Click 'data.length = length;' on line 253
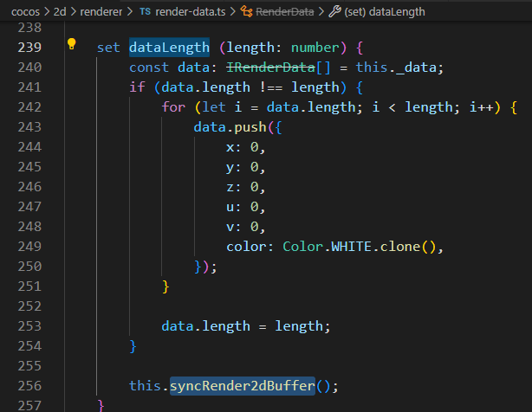This screenshot has height=412, width=532. (246, 326)
